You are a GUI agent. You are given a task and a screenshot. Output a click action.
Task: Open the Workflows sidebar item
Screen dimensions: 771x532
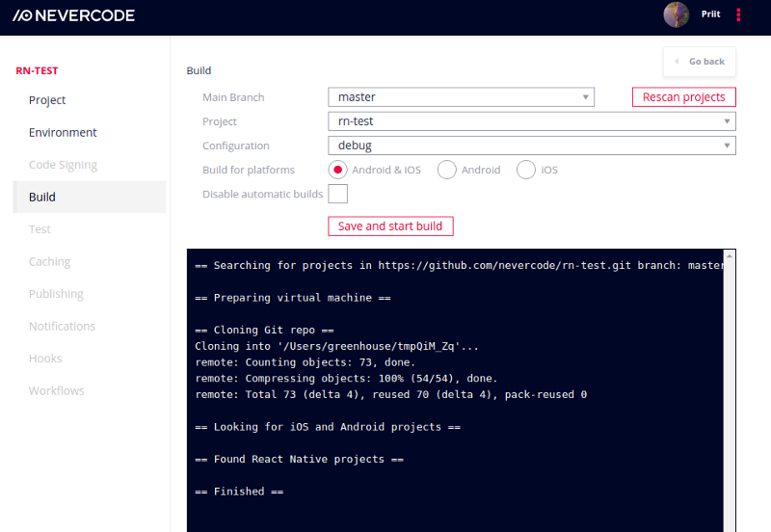57,390
